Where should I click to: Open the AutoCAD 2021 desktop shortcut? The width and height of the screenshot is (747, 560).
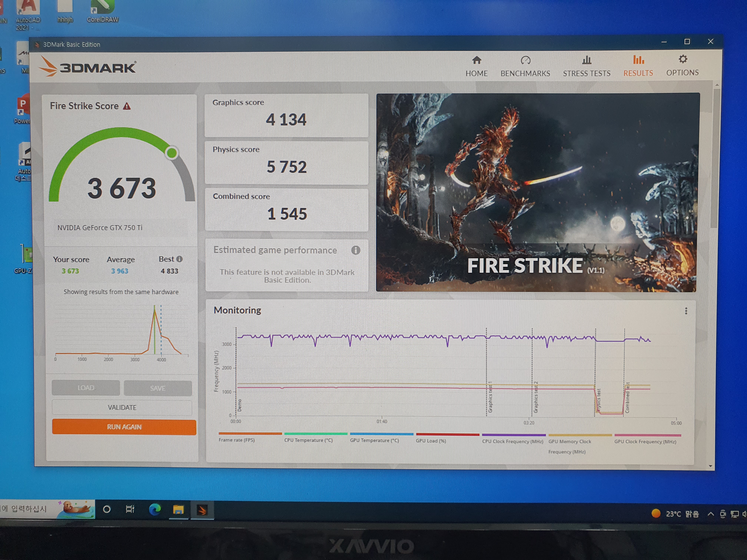(28, 15)
